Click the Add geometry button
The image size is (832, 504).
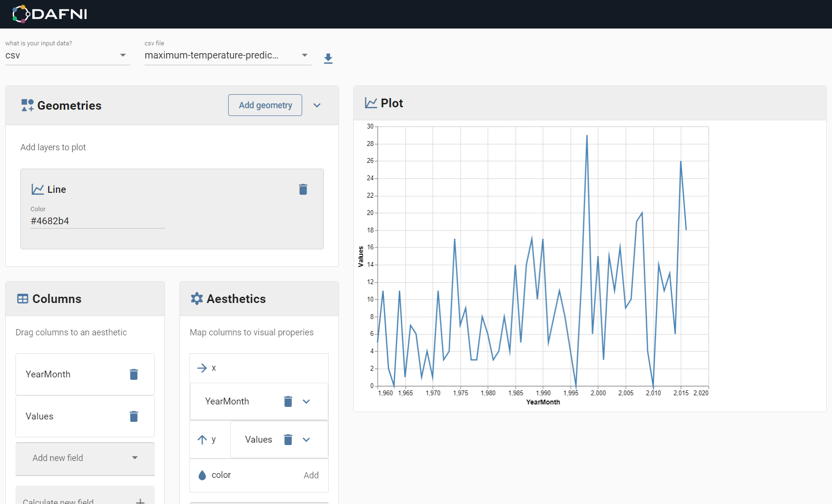tap(265, 105)
